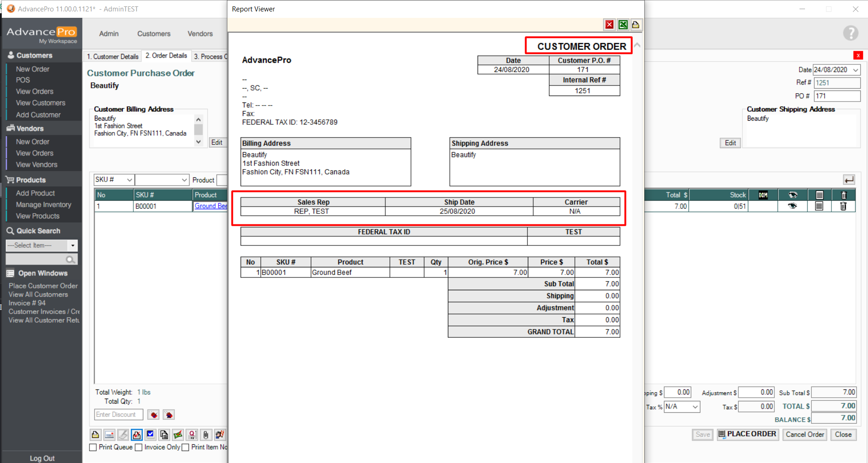
Task: Open the notes icon in the B00001 row
Action: click(819, 207)
